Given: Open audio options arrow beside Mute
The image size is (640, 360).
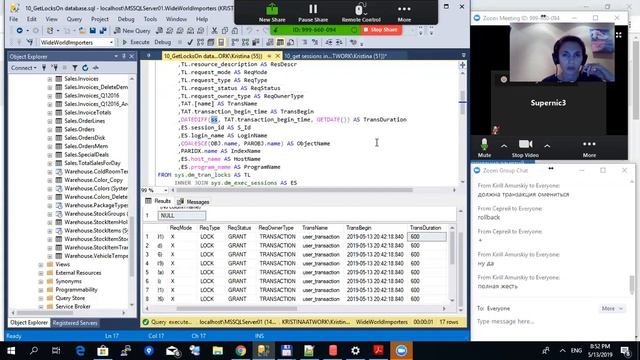Looking at the screenshot, I should pyautogui.click(x=504, y=146).
